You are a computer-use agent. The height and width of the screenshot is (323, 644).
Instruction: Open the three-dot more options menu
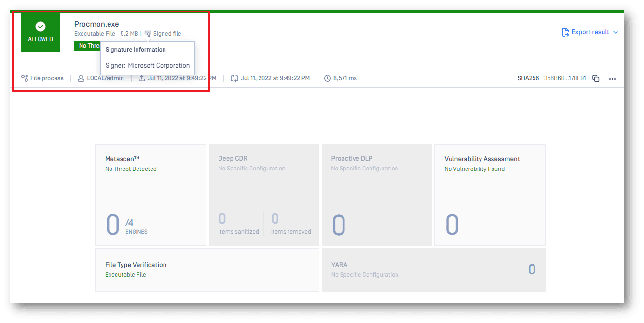click(x=612, y=78)
